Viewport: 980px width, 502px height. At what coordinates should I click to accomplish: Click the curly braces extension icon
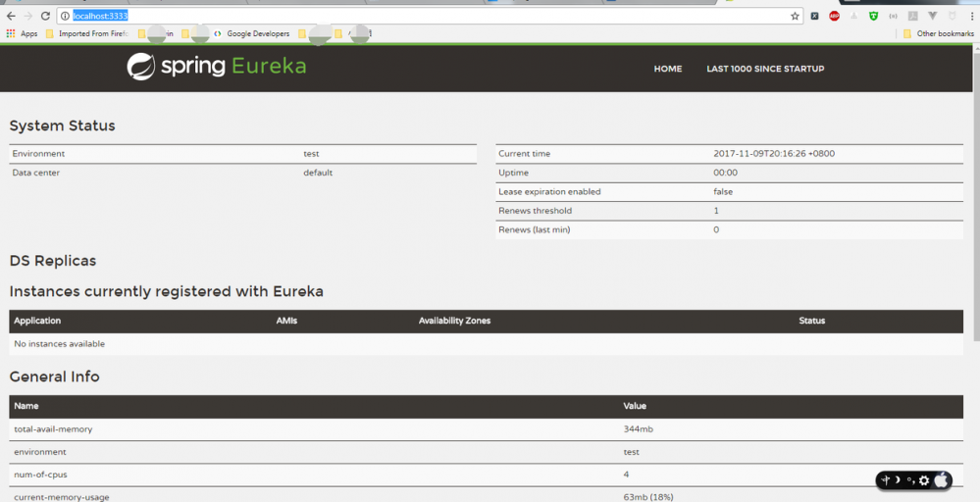893,16
